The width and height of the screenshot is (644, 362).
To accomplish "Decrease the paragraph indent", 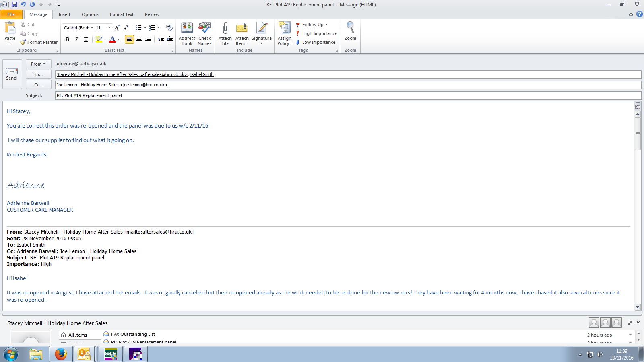I will click(x=161, y=39).
